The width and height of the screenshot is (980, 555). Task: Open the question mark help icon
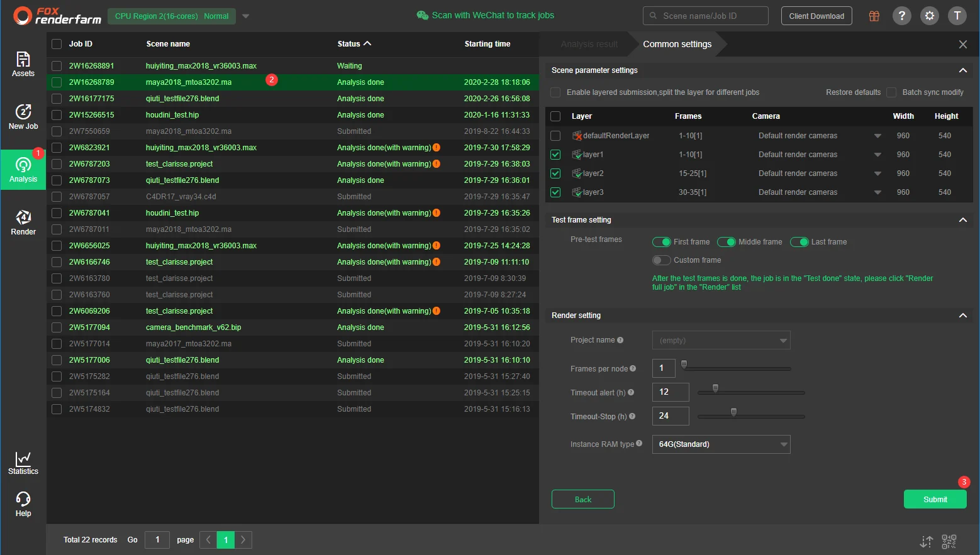902,16
